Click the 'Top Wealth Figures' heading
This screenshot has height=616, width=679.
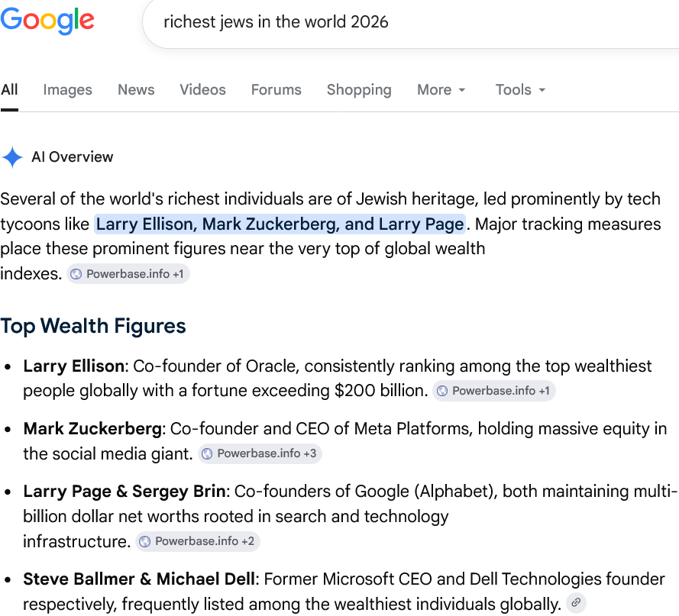coord(93,326)
